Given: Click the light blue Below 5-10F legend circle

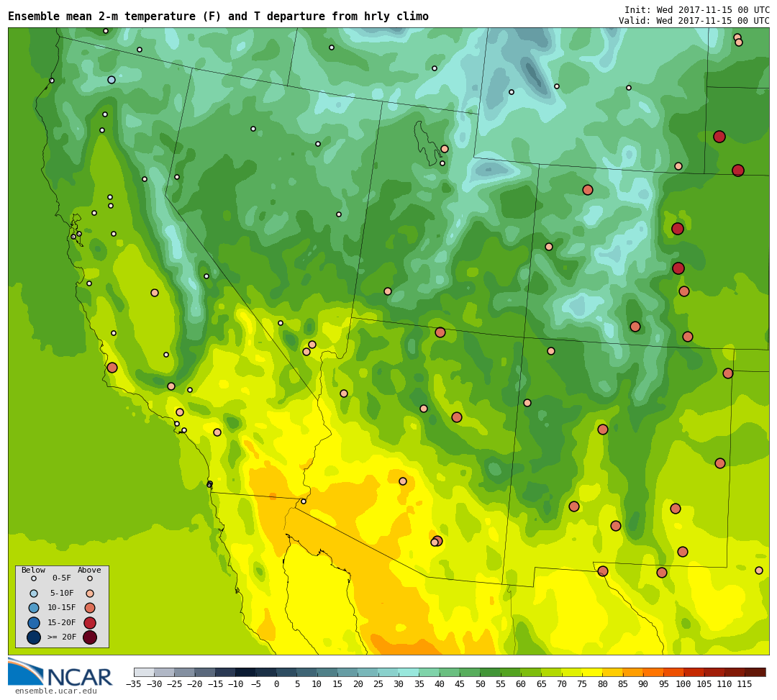Looking at the screenshot, I should tap(34, 593).
